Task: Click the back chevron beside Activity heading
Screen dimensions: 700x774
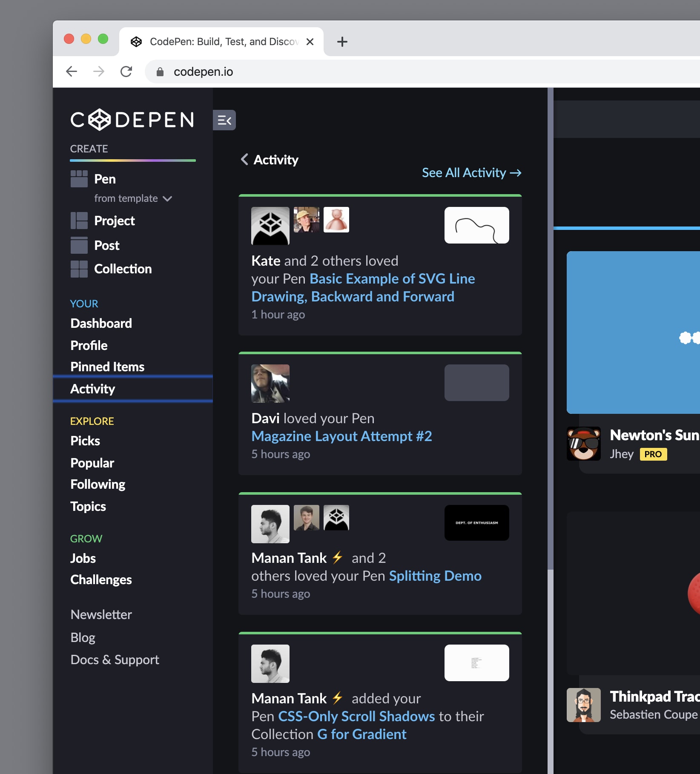Action: 244,159
